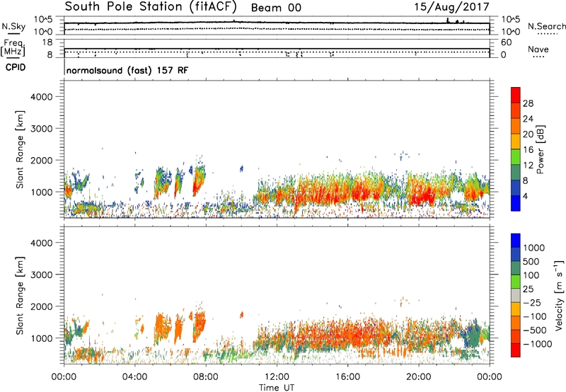Click the power colorbar value 4

[x=526, y=196]
